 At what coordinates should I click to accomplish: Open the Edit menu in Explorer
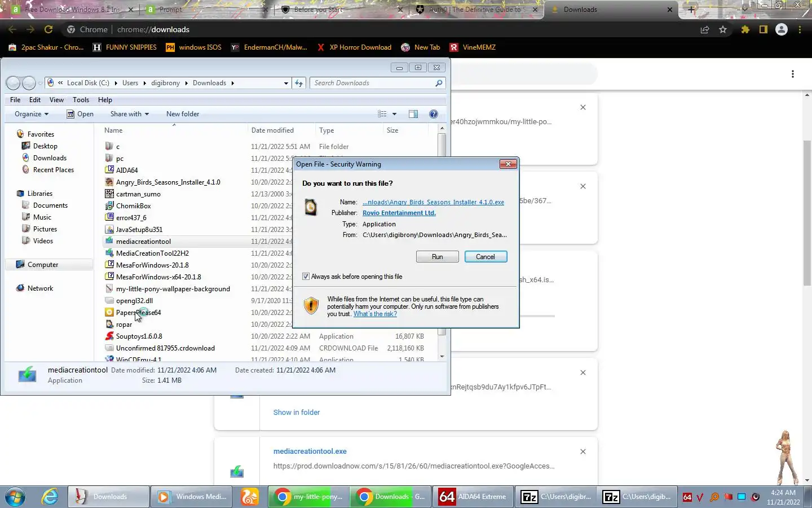pyautogui.click(x=35, y=100)
